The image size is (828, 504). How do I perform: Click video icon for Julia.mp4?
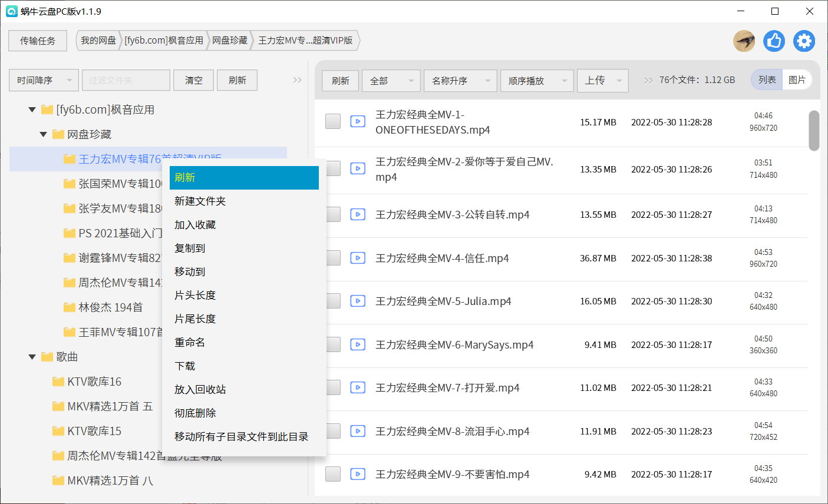(358, 301)
